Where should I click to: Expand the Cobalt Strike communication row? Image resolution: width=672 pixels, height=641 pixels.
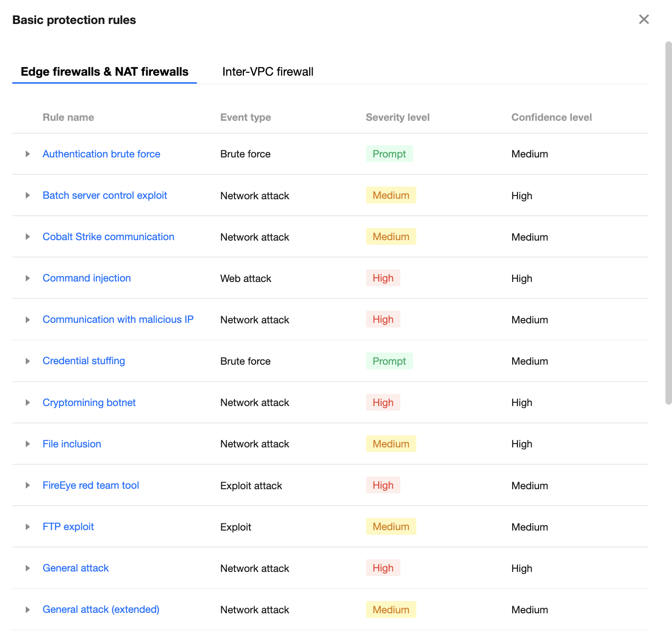click(28, 237)
